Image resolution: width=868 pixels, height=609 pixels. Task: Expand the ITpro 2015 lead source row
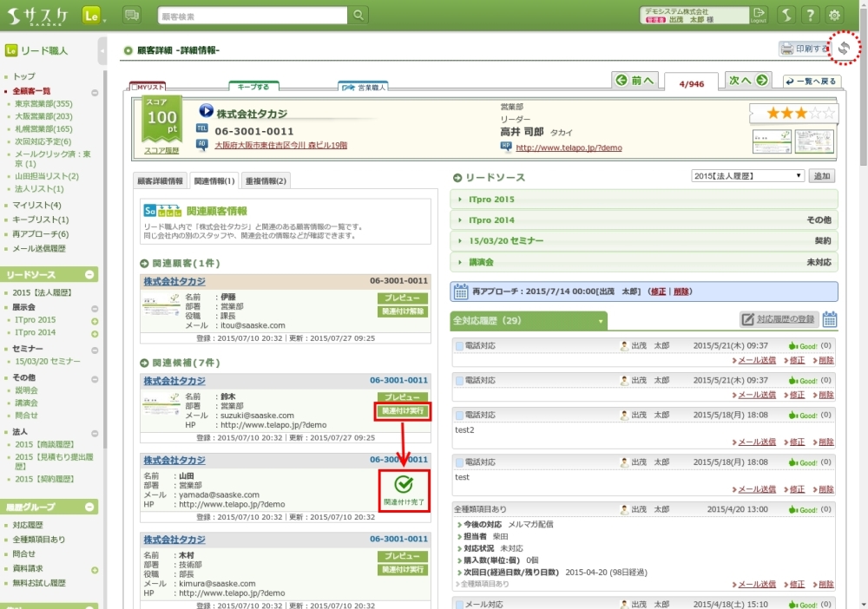(x=491, y=200)
